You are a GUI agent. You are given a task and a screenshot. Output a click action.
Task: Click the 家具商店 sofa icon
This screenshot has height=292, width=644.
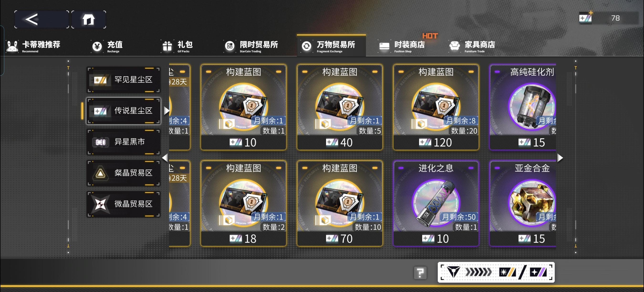pos(454,46)
